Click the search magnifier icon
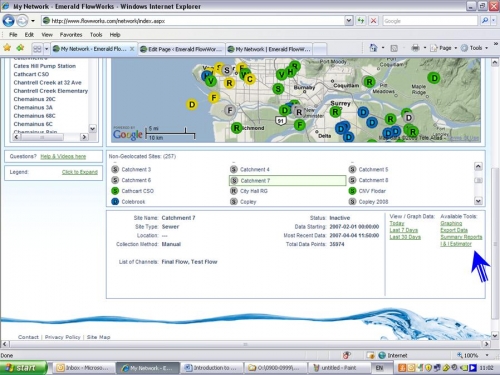Screen dimensions: 500x375 point(485,21)
